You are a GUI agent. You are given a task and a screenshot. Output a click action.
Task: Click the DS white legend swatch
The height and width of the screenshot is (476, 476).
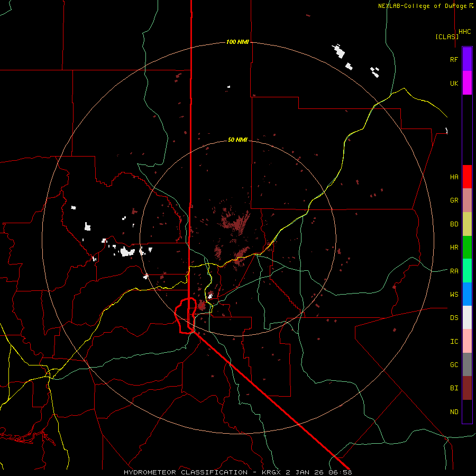pyautogui.click(x=467, y=317)
